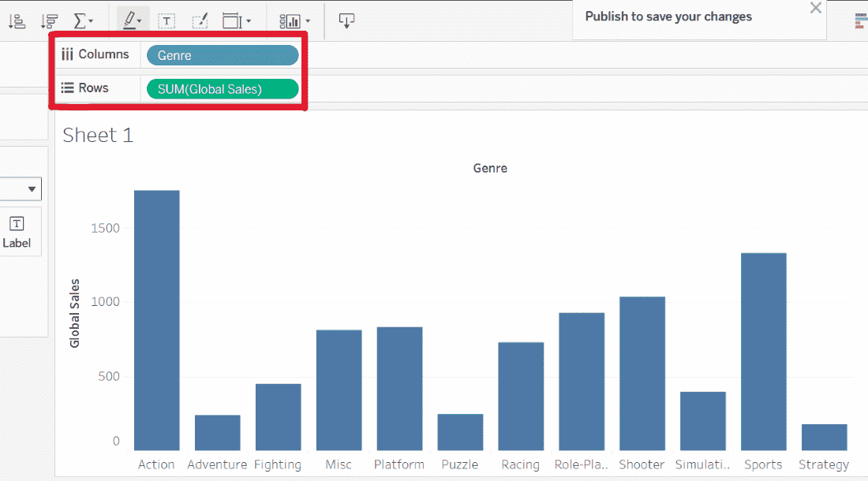
Task: Select the Racing bar
Action: pos(521,397)
